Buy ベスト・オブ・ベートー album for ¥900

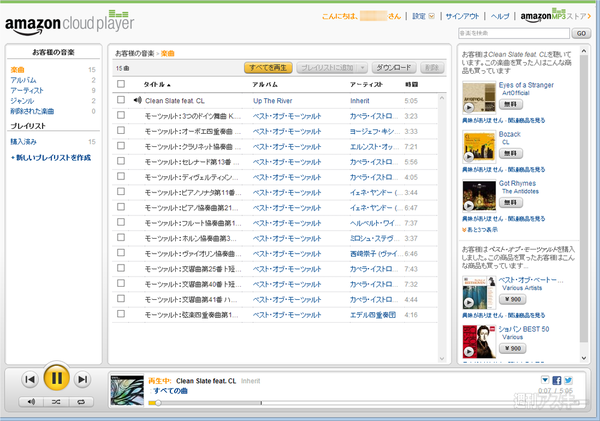(512, 299)
